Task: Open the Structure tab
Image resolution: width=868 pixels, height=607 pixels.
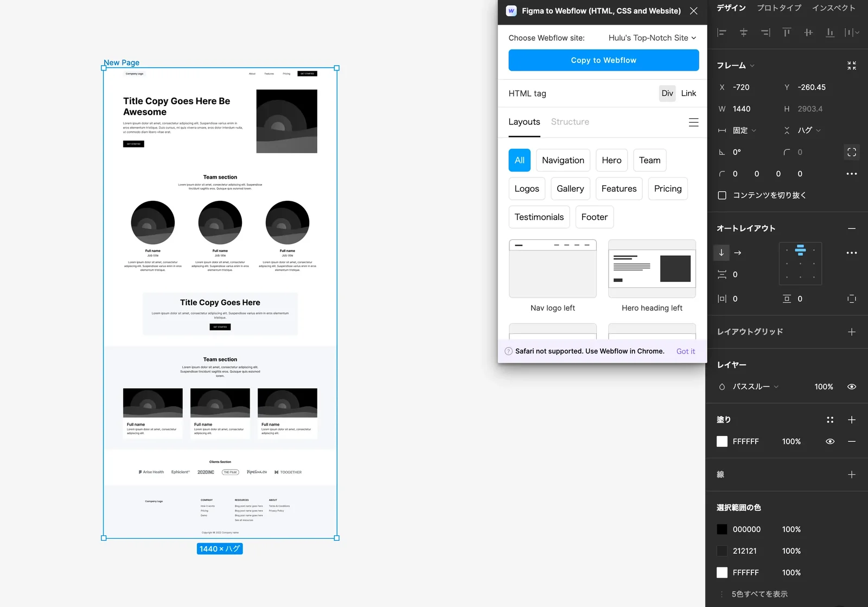Action: (x=570, y=122)
